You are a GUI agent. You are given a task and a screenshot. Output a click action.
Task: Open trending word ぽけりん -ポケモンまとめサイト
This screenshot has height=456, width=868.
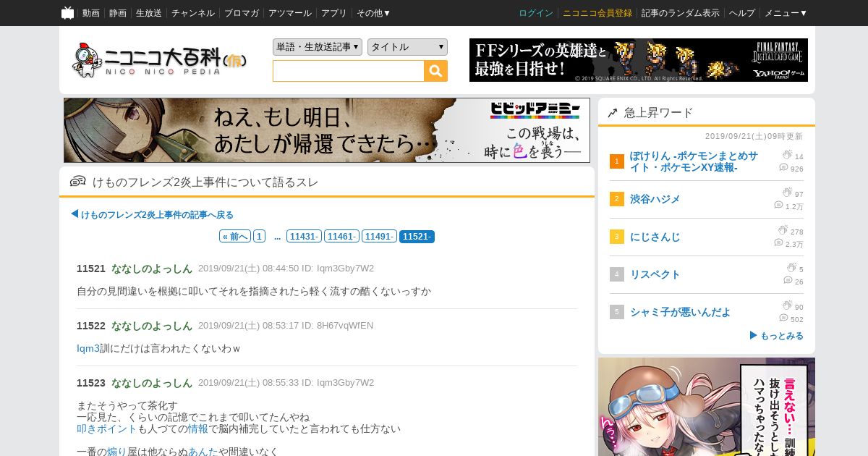[694, 161]
